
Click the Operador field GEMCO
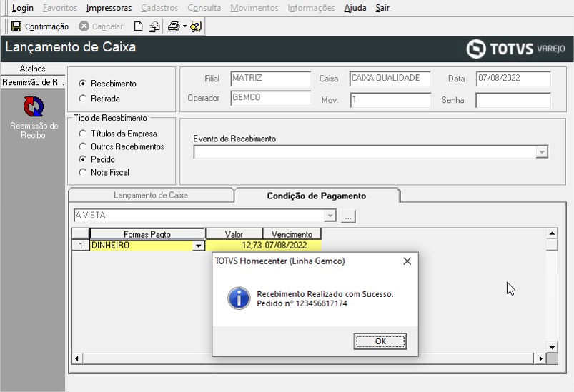271,98
